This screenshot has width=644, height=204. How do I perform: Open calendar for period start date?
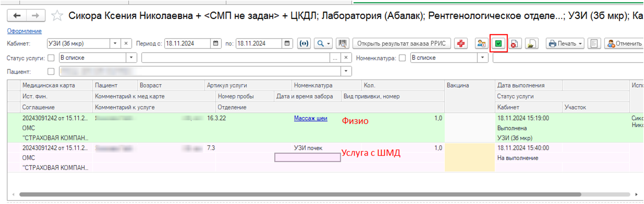216,43
